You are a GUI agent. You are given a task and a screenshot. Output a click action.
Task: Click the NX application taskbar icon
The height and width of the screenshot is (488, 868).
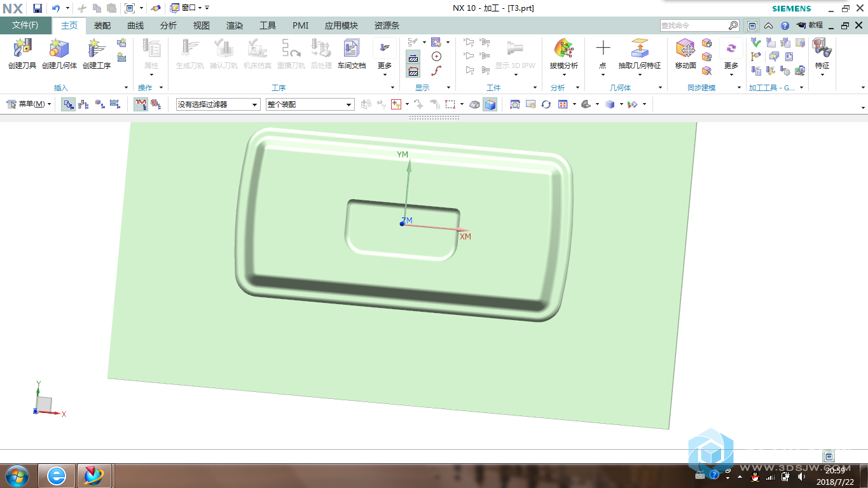click(94, 475)
